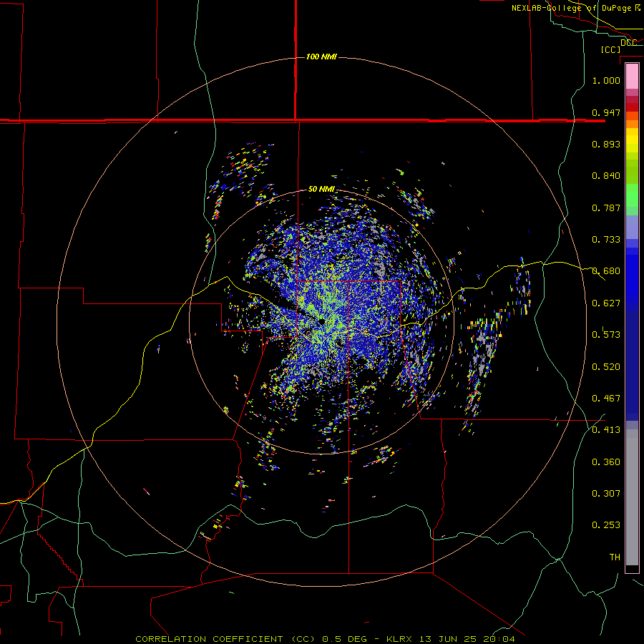This screenshot has height=644, width=644.
Task: Select the 0.947 scale value
Action: (606, 112)
